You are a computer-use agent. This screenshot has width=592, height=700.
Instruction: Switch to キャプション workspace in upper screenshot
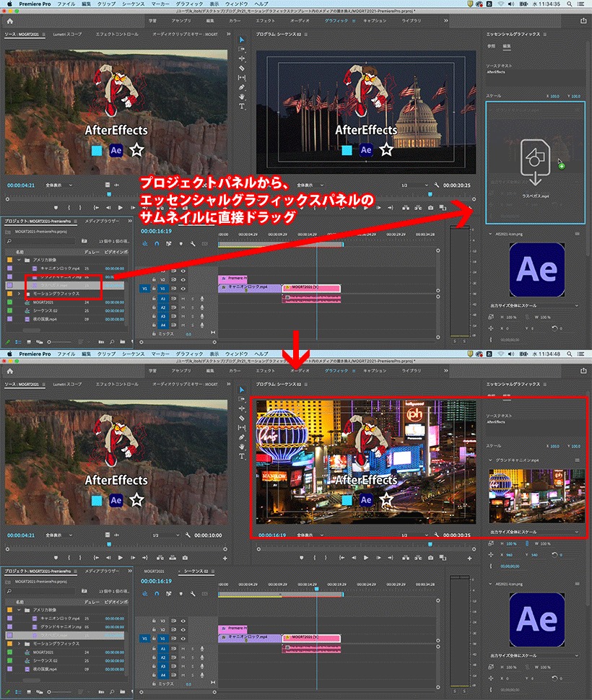tap(375, 20)
